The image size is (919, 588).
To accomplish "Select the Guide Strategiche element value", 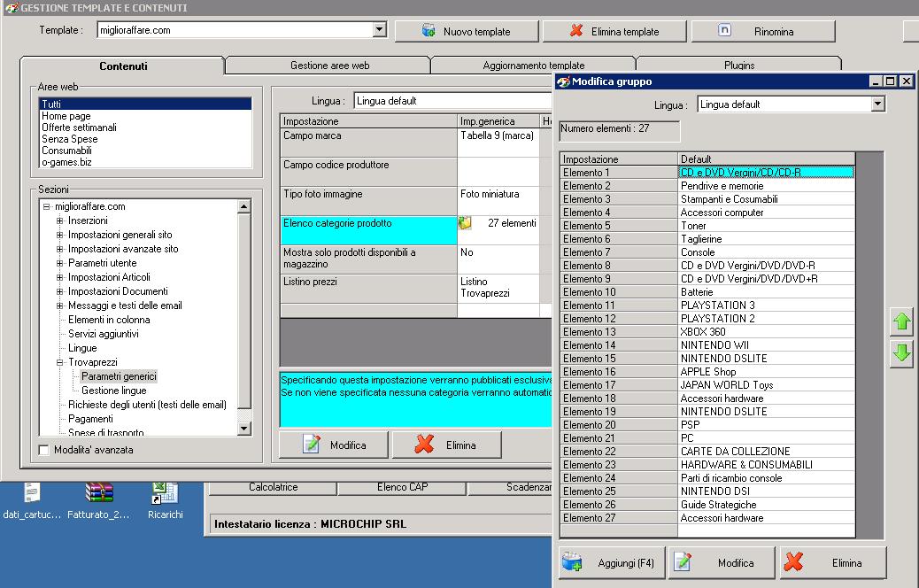I will click(766, 505).
